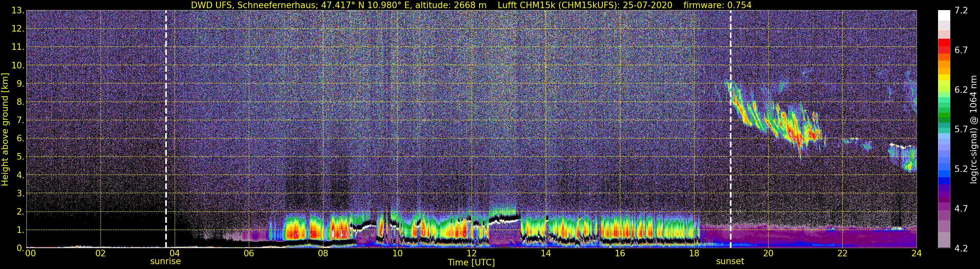Click the colorbar value '7.2'
The width and height of the screenshot is (980, 269).
tap(961, 11)
